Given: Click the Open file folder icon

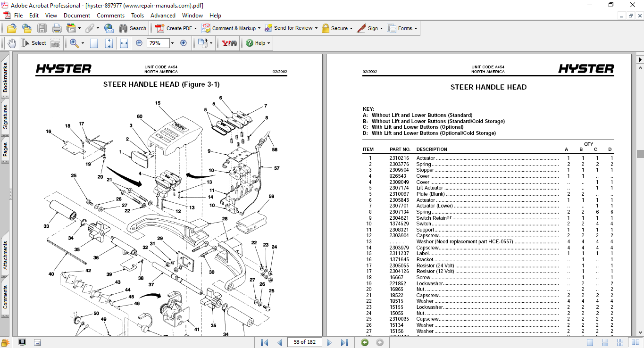Looking at the screenshot, I should tap(12, 28).
